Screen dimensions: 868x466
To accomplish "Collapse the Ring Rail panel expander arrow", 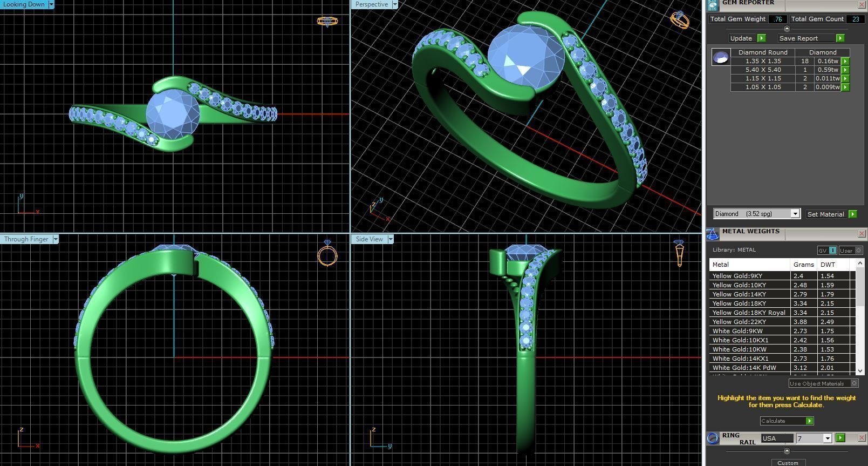I will pyautogui.click(x=787, y=451).
